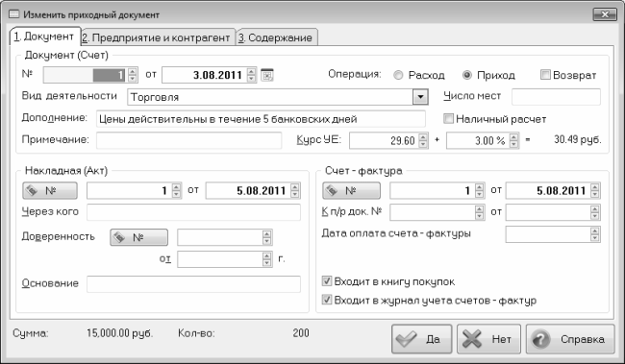The height and width of the screenshot is (364, 625).
Task: Expand the Вид деятельности dropdown
Action: tap(420, 97)
